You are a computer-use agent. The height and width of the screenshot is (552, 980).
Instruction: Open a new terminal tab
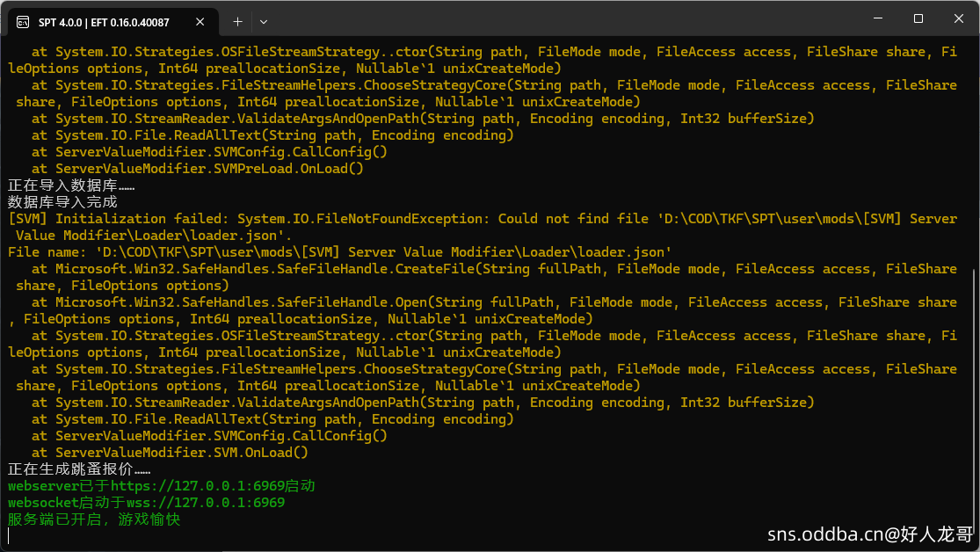coord(237,21)
